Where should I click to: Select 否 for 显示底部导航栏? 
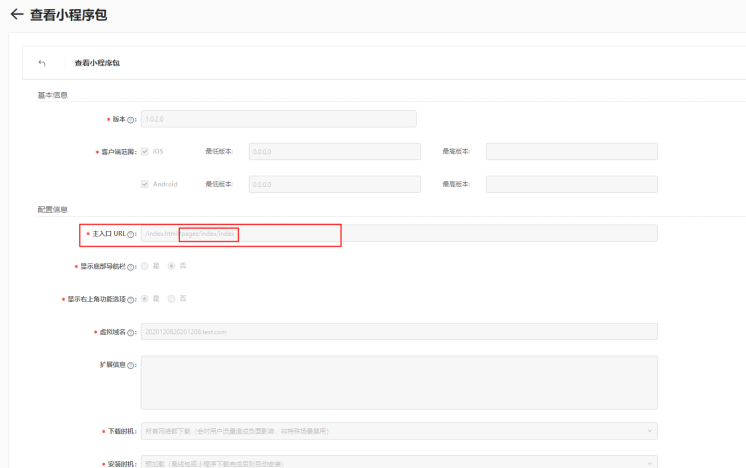(171, 266)
